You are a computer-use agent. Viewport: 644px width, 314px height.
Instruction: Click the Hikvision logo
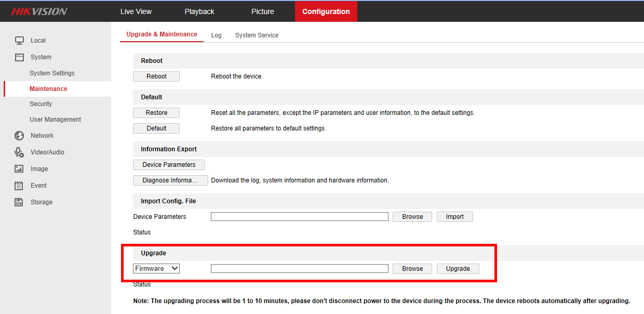[39, 11]
